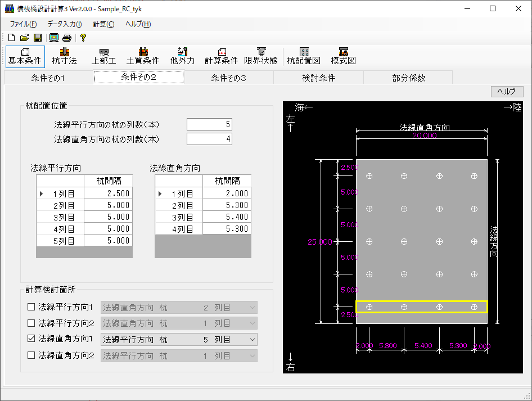
Task: Select the 5.400 cell in 法線直角方向 table
Action: point(227,217)
